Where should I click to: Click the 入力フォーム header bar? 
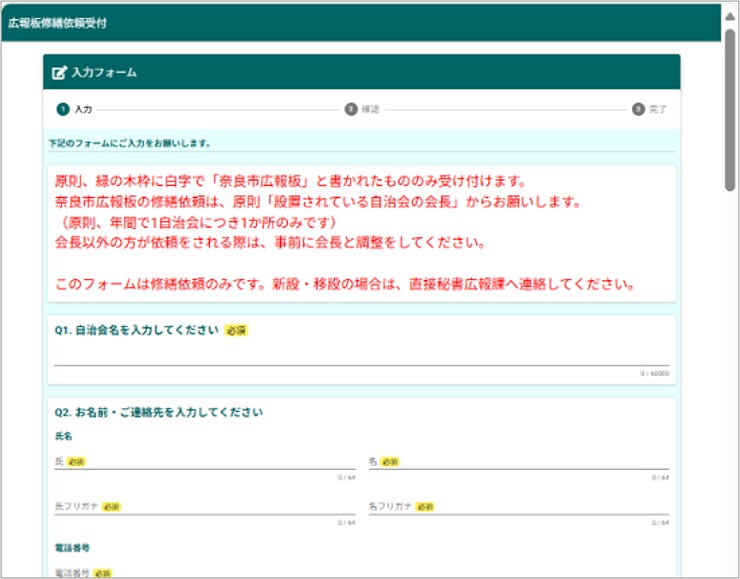(362, 72)
